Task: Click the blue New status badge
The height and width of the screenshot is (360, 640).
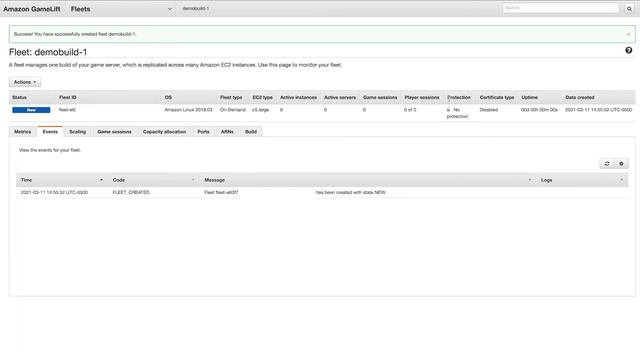Action: click(x=31, y=110)
